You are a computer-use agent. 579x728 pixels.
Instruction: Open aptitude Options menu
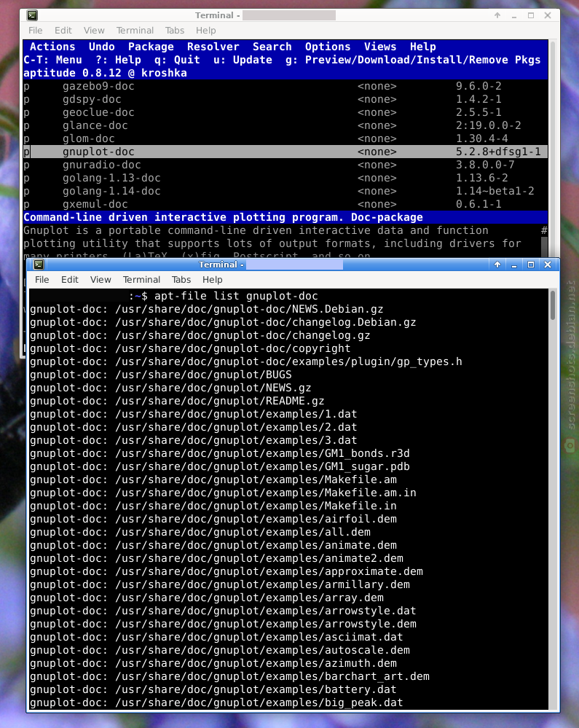328,47
